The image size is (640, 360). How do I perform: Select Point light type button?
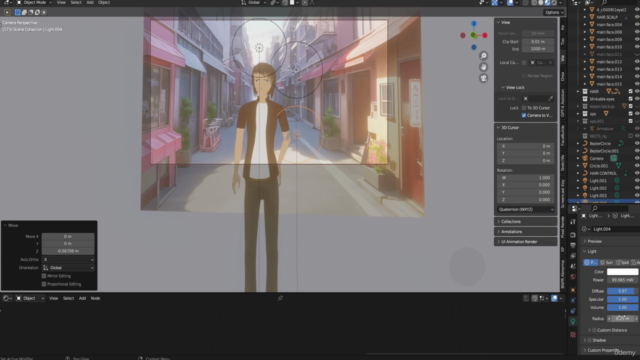[x=591, y=262]
